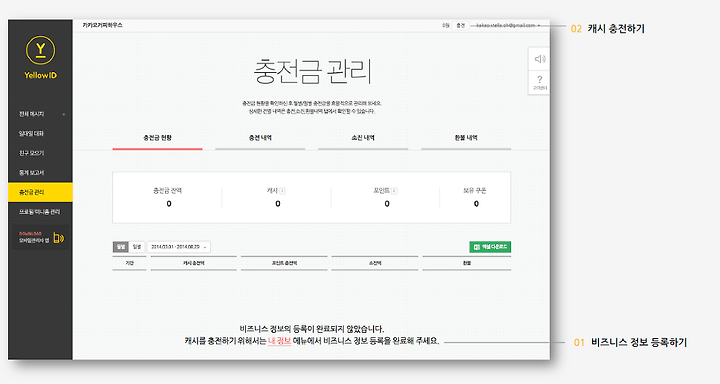Viewport: 720px width, 384px height.
Task: Follow the red 내 정보 link
Action: coord(279,341)
